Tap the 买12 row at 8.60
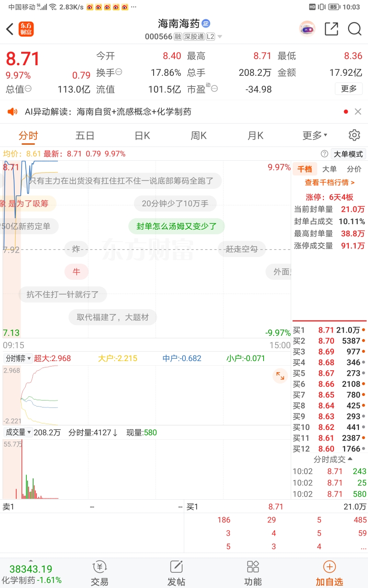The image size is (368, 588). [x=329, y=449]
